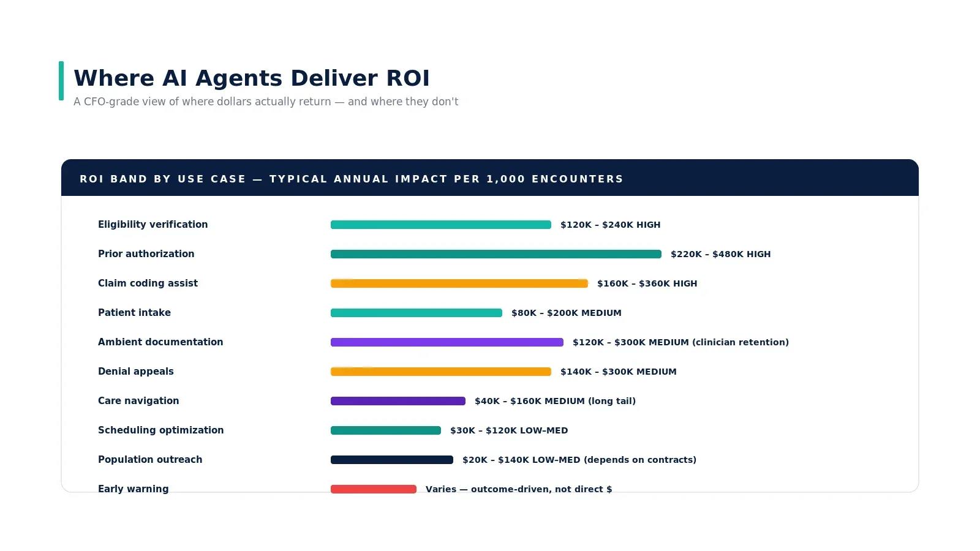Click the "$30K – $120K LOW-MED" value
980x551 pixels.
tap(509, 430)
